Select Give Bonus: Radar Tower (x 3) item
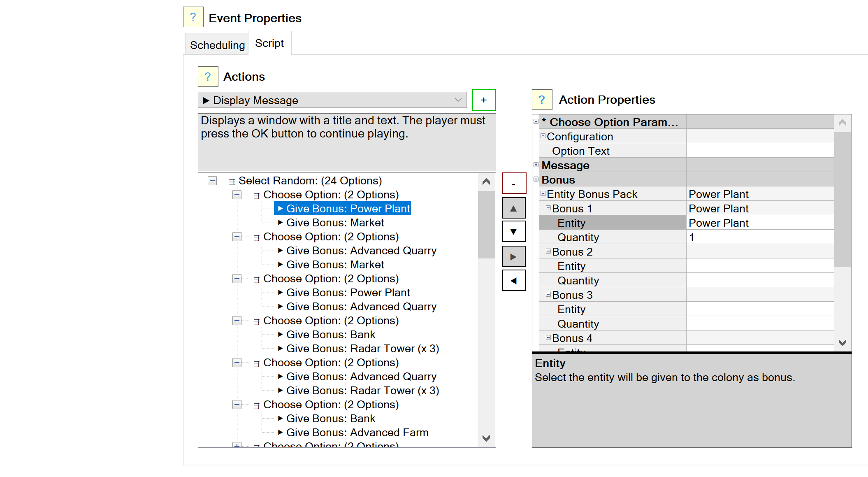 362,349
